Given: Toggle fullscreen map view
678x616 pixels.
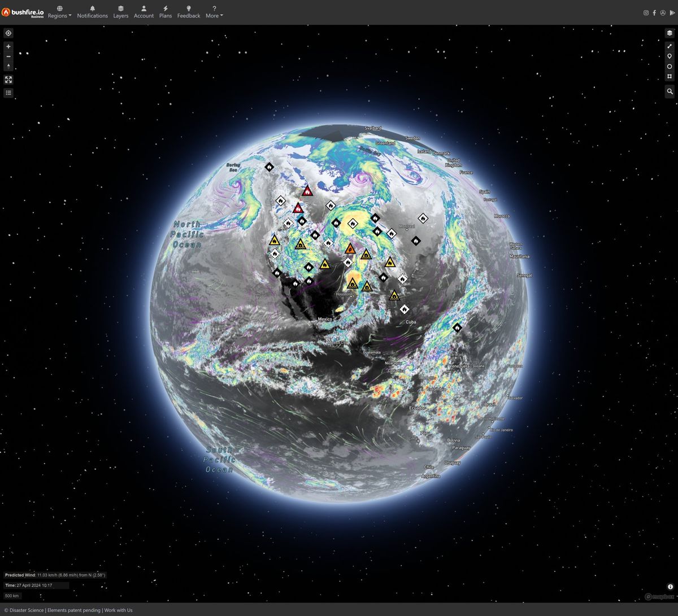Looking at the screenshot, I should (x=8, y=80).
